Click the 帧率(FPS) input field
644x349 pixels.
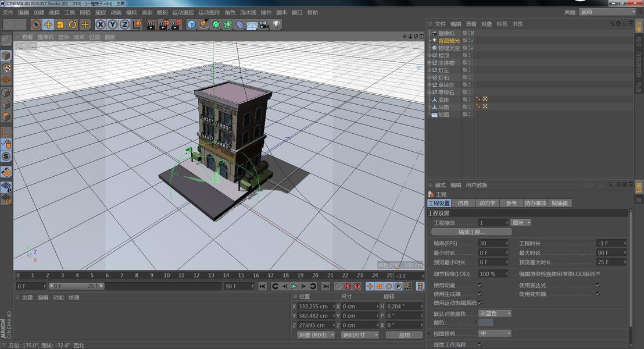(493, 243)
